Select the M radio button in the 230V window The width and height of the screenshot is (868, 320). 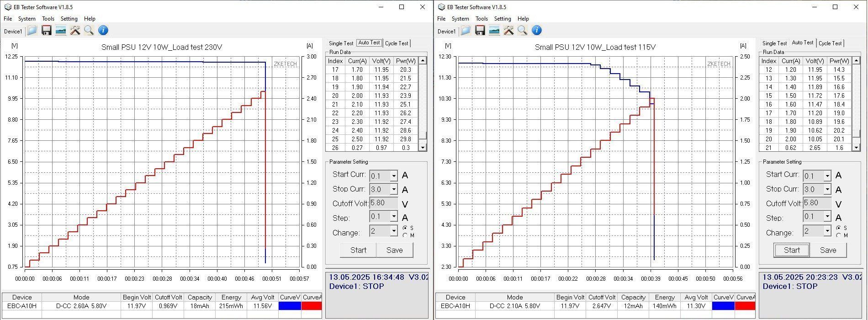point(405,235)
